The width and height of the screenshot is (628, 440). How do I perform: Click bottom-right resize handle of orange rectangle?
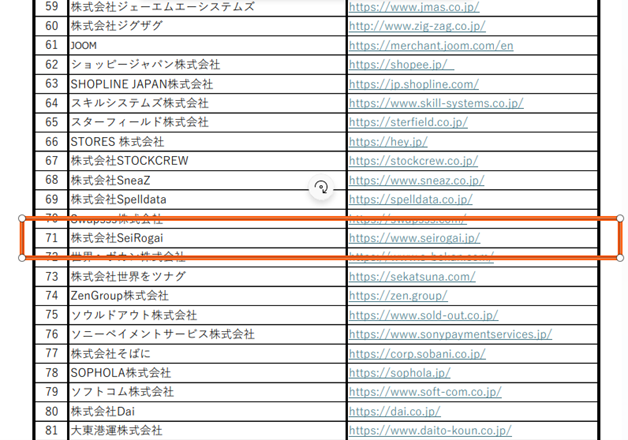click(x=621, y=257)
